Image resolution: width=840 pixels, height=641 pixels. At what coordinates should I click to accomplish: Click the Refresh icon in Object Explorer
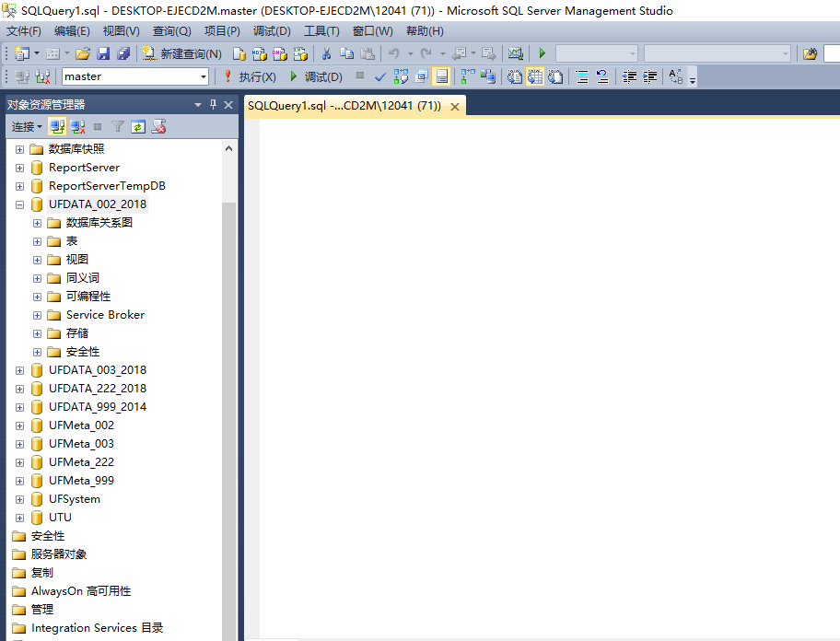[138, 127]
